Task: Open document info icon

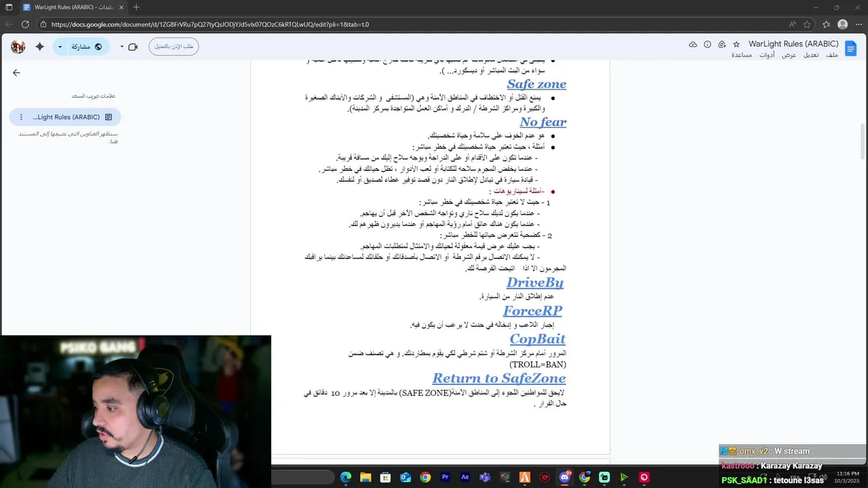Action: [707, 44]
